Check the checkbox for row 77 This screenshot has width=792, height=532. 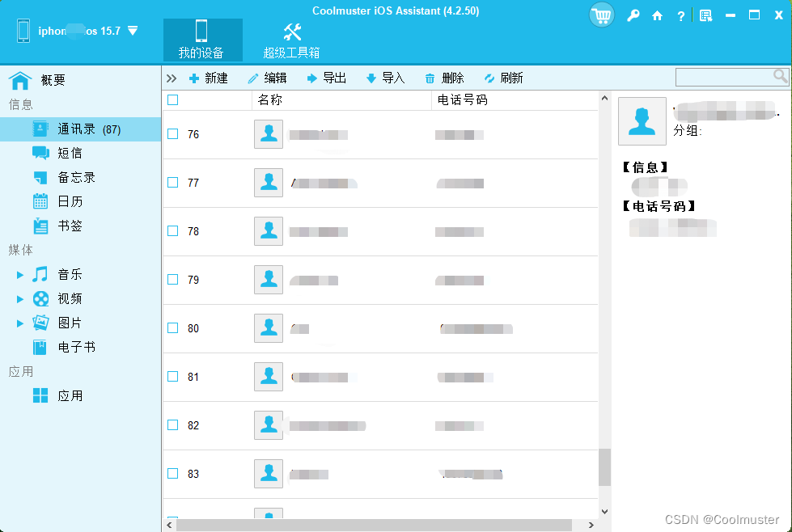(x=173, y=182)
